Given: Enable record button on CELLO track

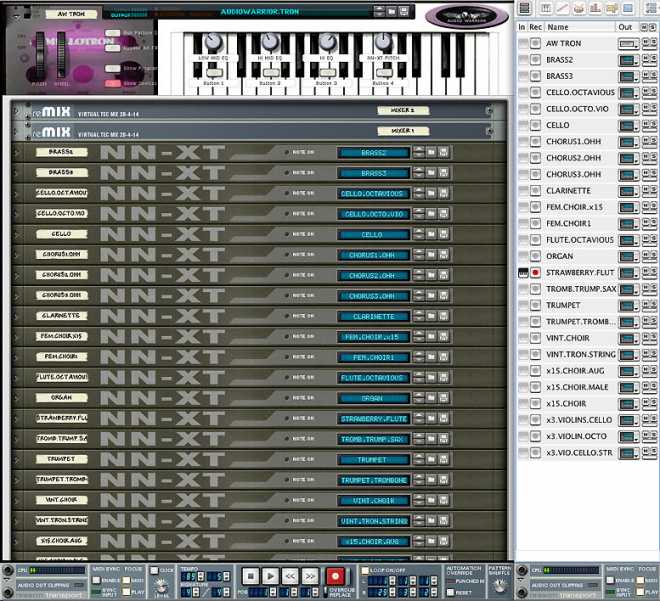Looking at the screenshot, I should [535, 125].
